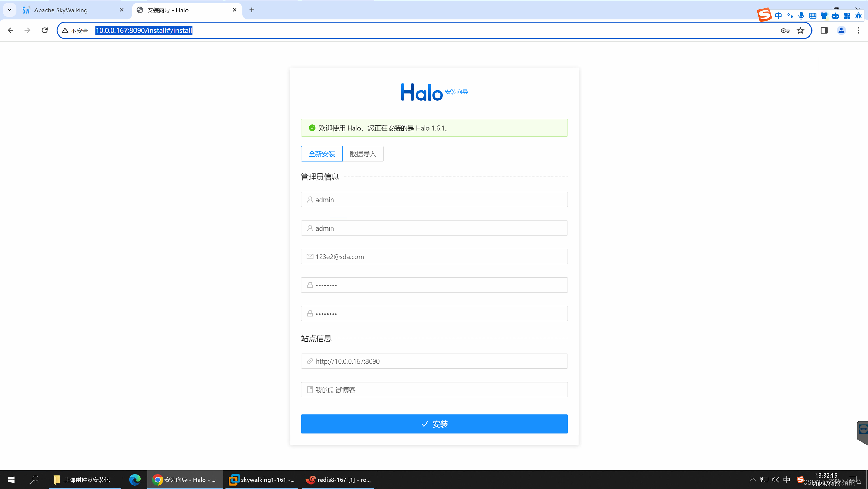Open the Chrome three-dot menu
Screen dimensions: 868x489
(858, 30)
